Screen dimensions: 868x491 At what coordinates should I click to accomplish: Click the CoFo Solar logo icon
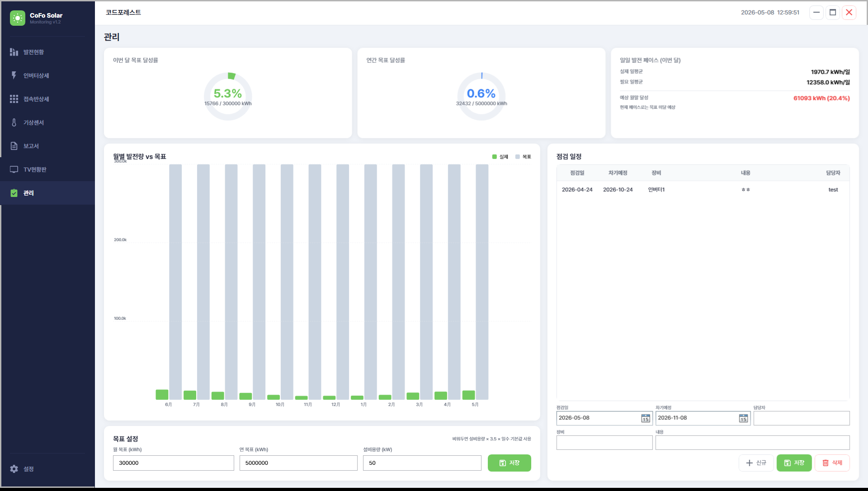tap(18, 18)
